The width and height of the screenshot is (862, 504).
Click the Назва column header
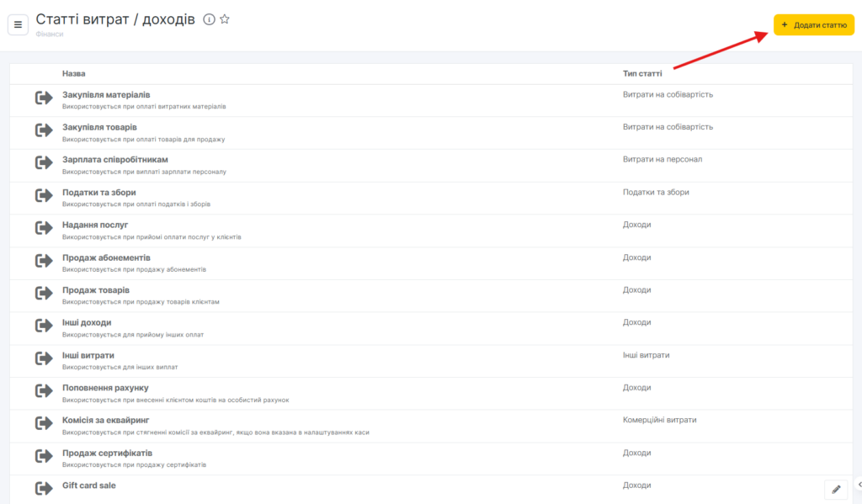point(73,74)
